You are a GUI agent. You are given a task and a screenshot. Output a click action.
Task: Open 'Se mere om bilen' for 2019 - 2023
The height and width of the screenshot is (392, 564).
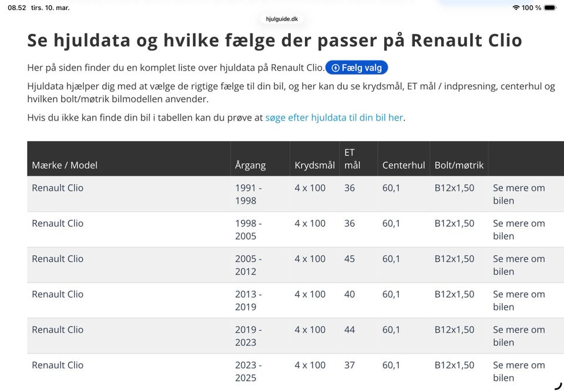point(519,336)
